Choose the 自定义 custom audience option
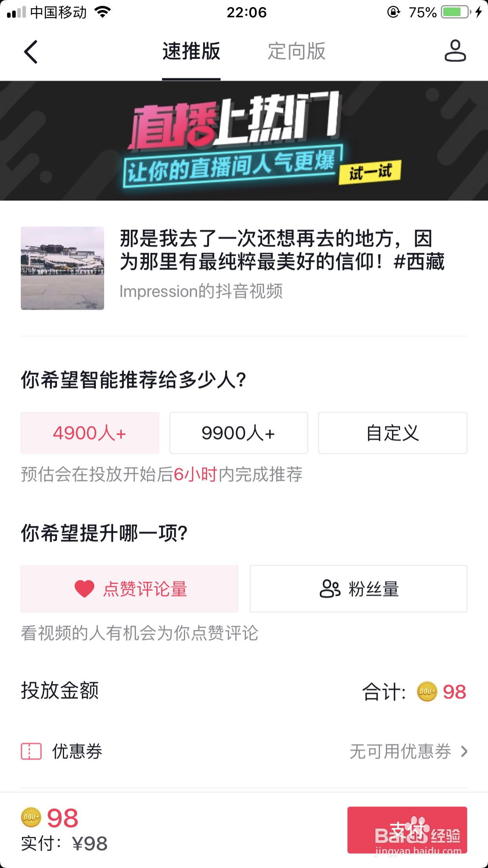Viewport: 488px width, 868px height. coord(393,433)
